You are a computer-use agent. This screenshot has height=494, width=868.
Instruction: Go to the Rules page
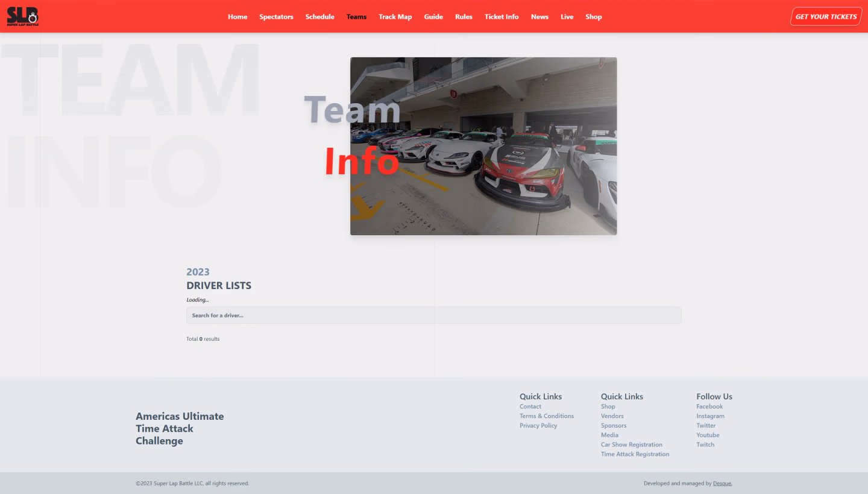[464, 17]
